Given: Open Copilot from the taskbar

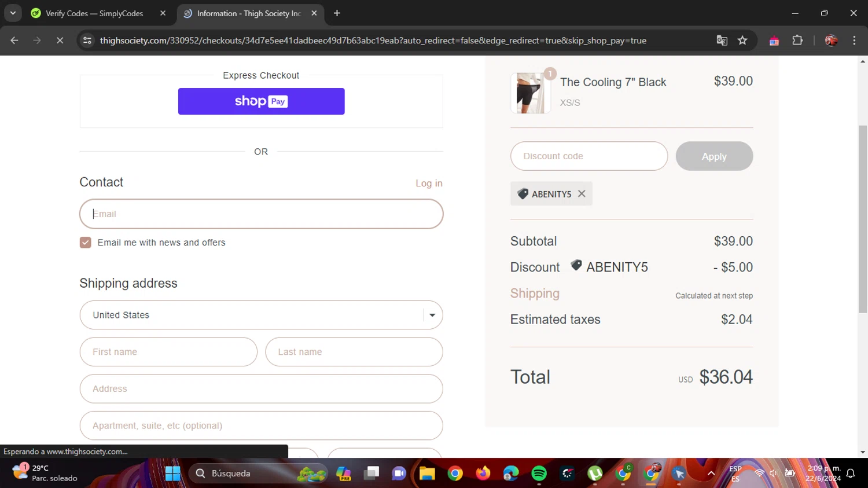Looking at the screenshot, I should pos(344,474).
